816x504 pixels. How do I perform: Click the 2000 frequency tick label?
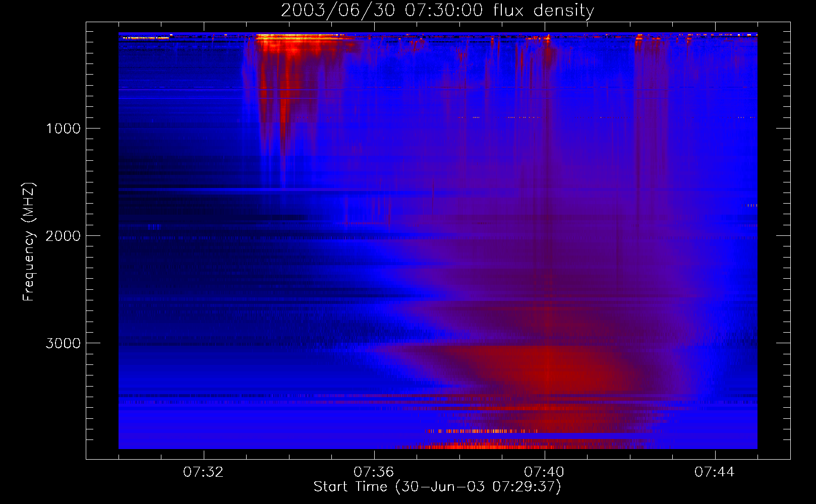(x=63, y=236)
